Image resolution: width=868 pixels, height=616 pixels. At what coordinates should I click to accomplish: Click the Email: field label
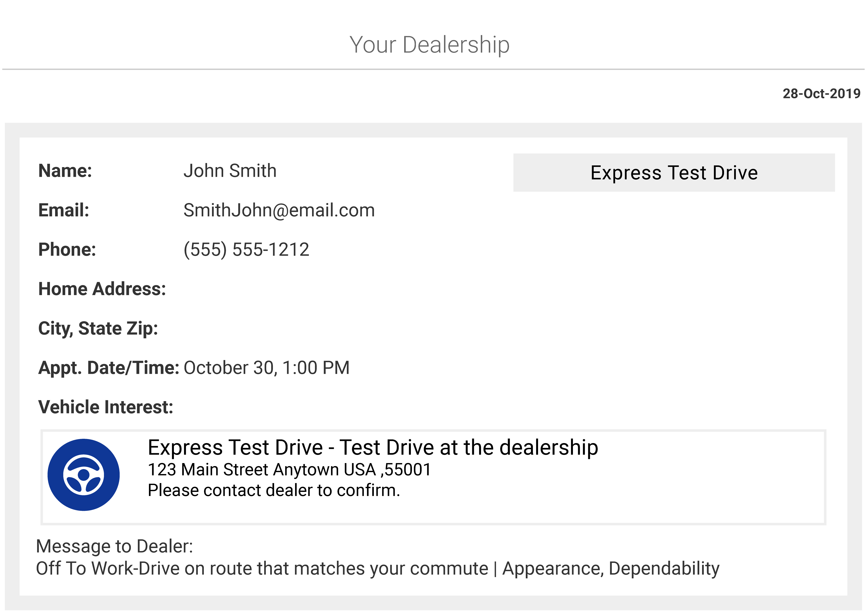[64, 210]
